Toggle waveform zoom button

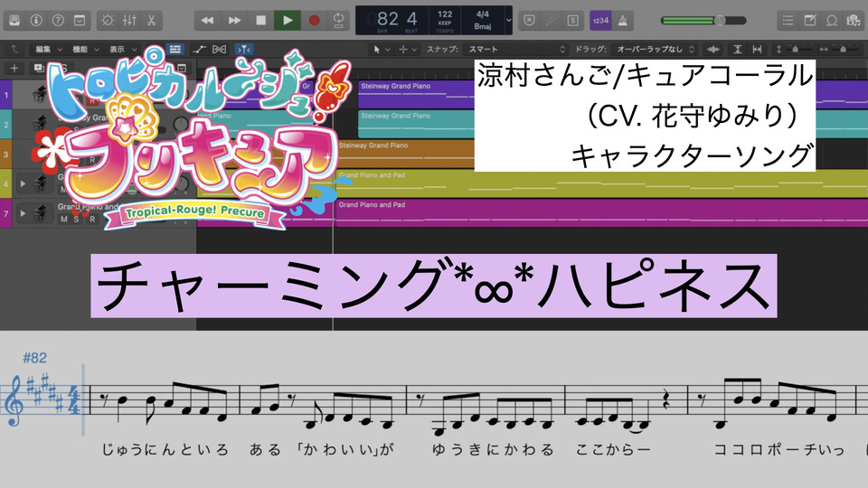point(713,49)
